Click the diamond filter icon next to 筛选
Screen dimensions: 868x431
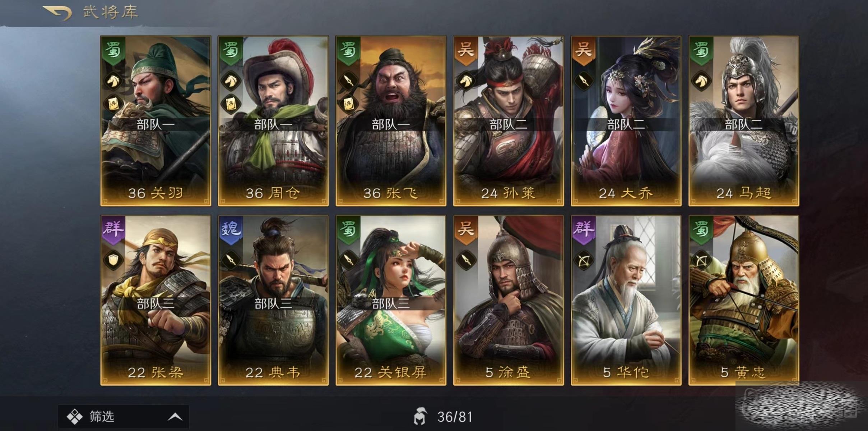click(x=75, y=417)
